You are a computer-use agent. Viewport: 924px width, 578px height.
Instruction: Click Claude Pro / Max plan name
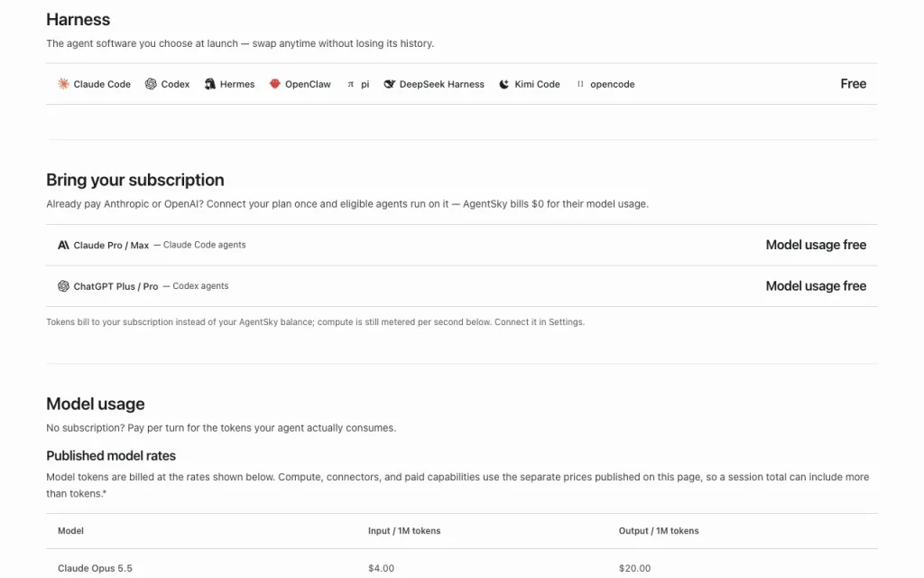tap(111, 246)
